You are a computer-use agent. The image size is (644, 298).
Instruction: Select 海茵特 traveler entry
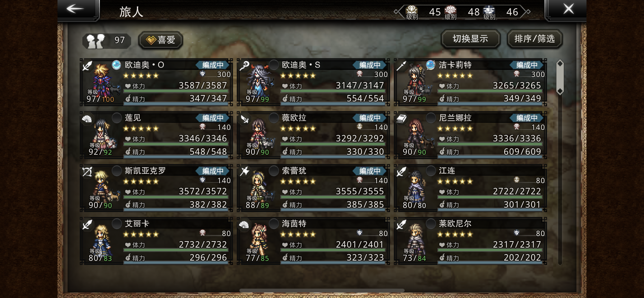[x=313, y=241]
